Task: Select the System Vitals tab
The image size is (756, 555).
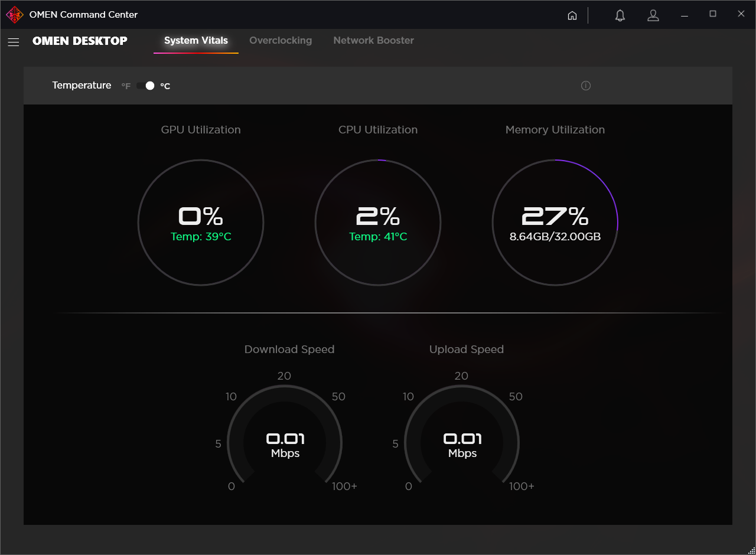Action: coord(196,40)
